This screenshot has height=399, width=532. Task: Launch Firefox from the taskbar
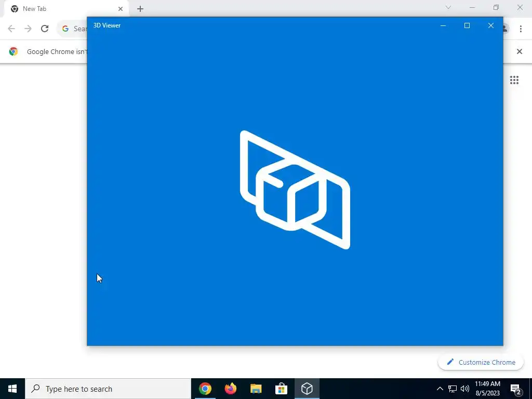(x=230, y=389)
